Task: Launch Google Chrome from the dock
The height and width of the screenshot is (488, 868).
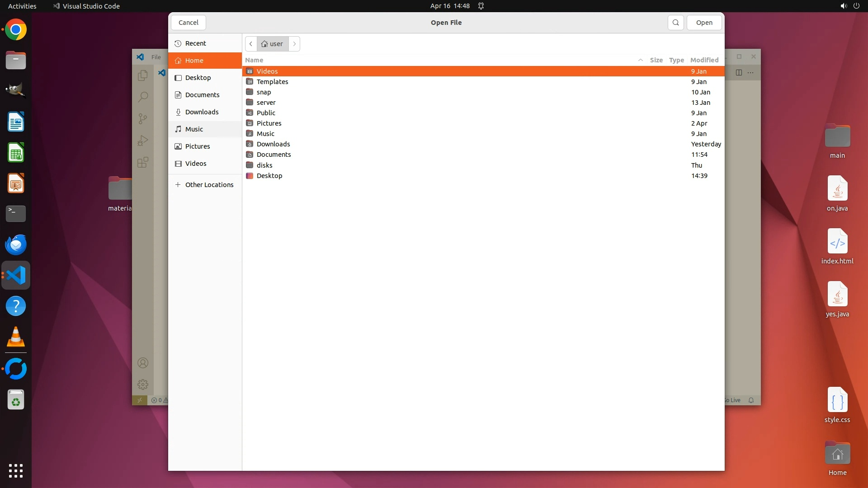Action: coord(16,30)
